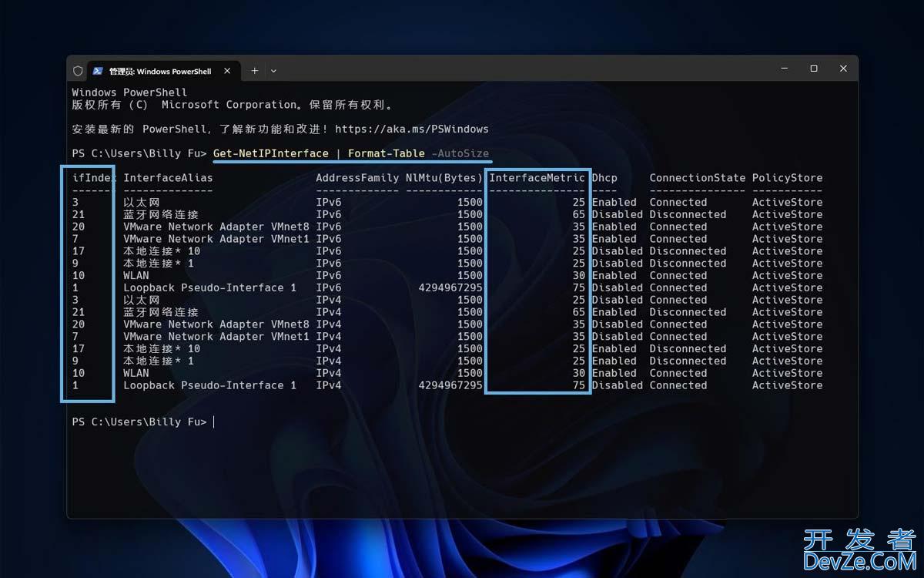Image resolution: width=924 pixels, height=578 pixels.
Task: Click metric 30 in the IPv4 WLAN row
Action: (579, 373)
